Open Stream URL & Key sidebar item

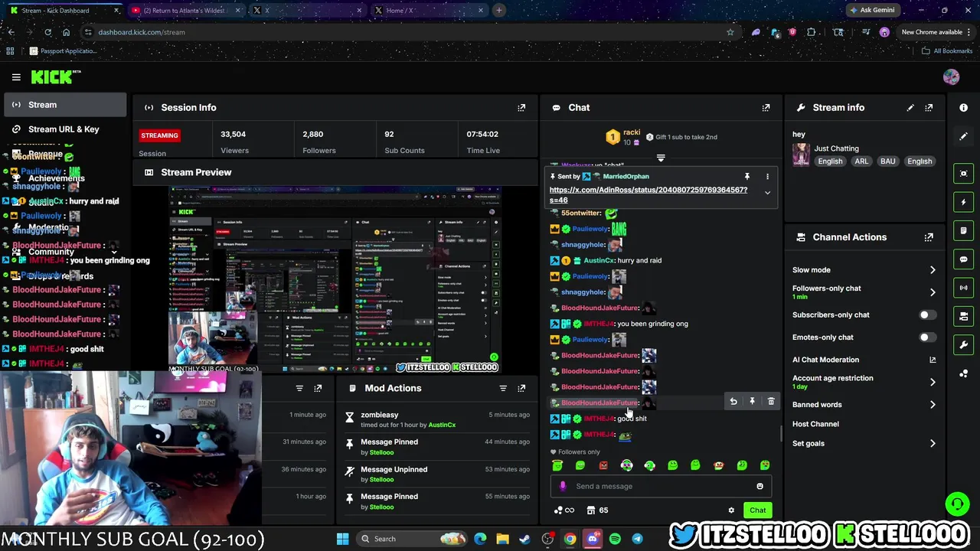(64, 129)
